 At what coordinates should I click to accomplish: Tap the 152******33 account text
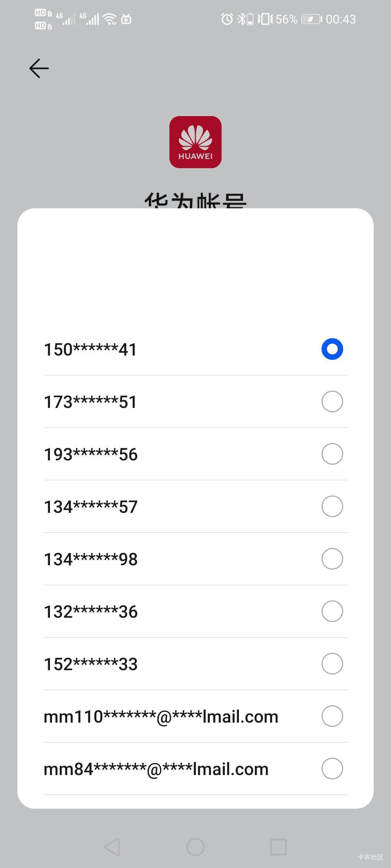[91, 664]
